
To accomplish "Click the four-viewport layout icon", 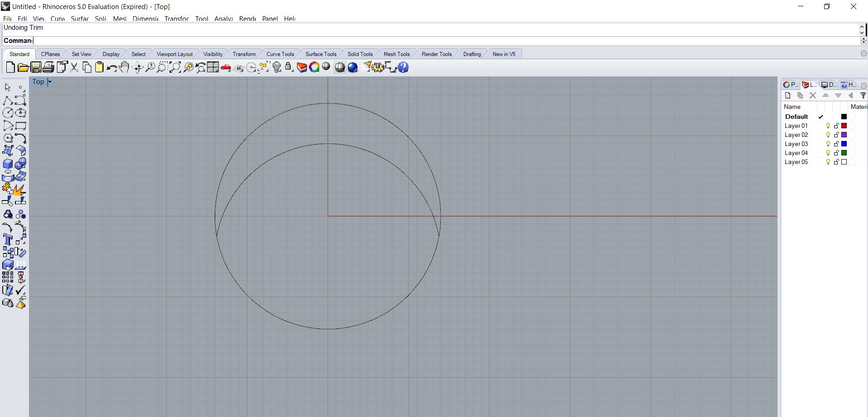I will [213, 67].
